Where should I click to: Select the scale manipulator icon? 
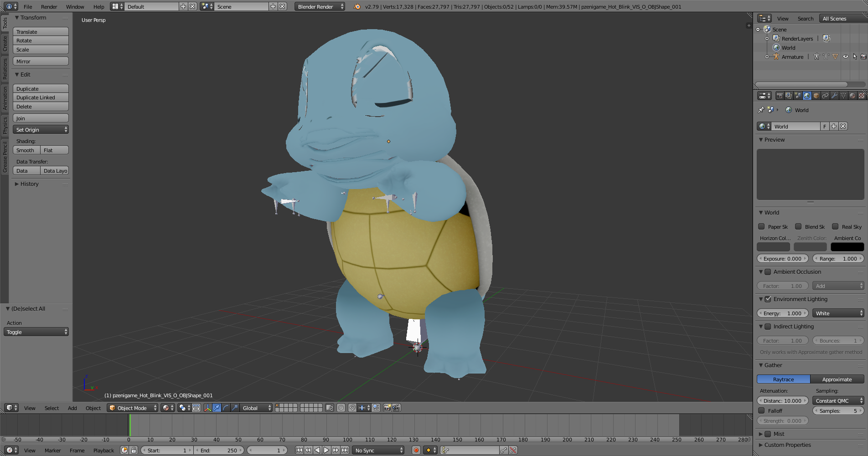tap(235, 408)
